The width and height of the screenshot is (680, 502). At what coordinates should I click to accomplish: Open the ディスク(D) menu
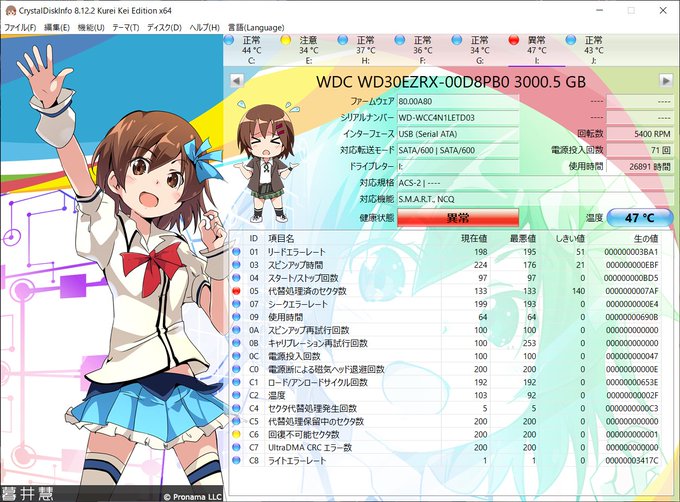[164, 27]
